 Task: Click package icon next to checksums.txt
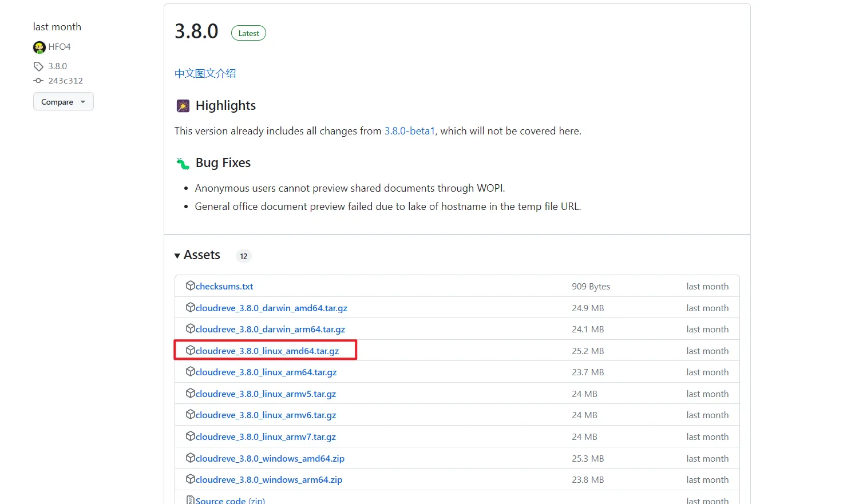coord(191,285)
